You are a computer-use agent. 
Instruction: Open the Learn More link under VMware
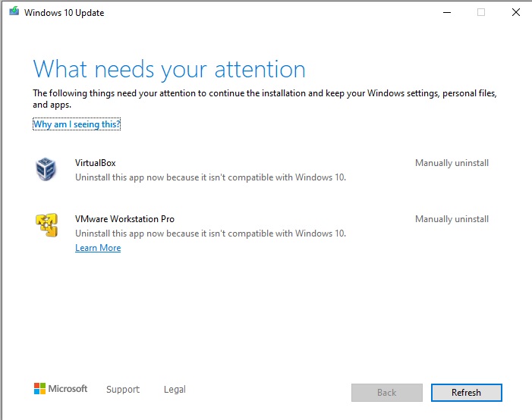point(98,248)
